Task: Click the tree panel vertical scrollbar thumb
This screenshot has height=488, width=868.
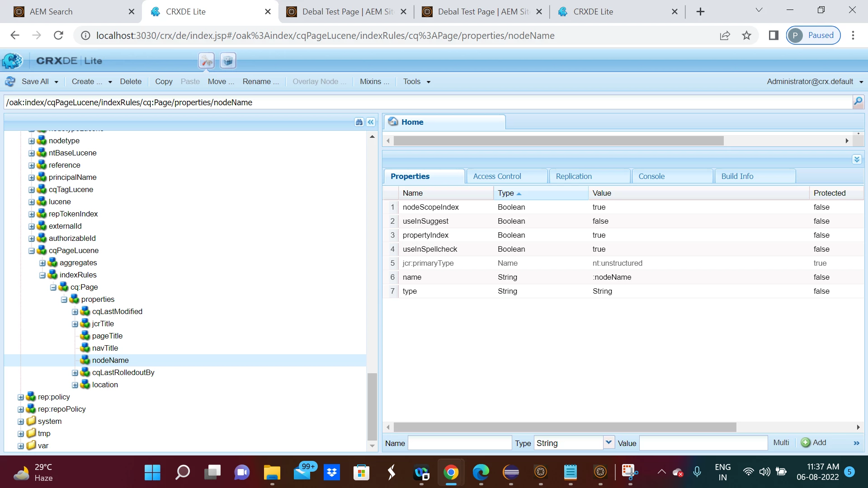Action: [x=372, y=406]
